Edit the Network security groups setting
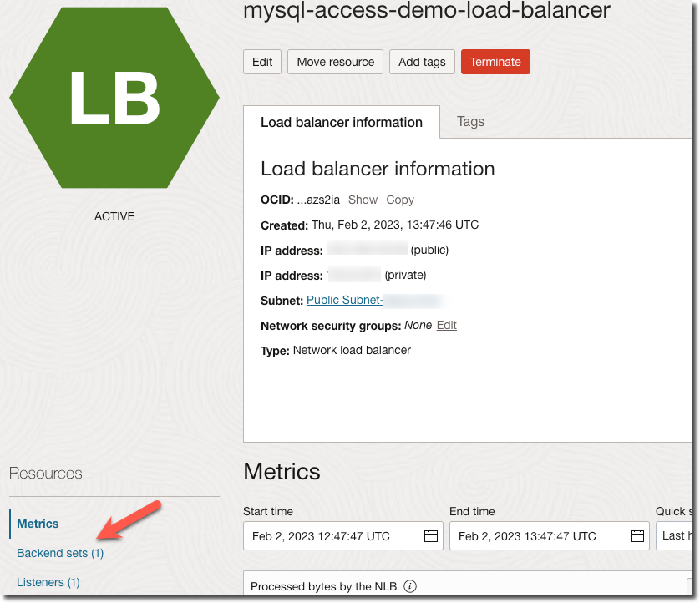700x603 pixels. click(446, 325)
